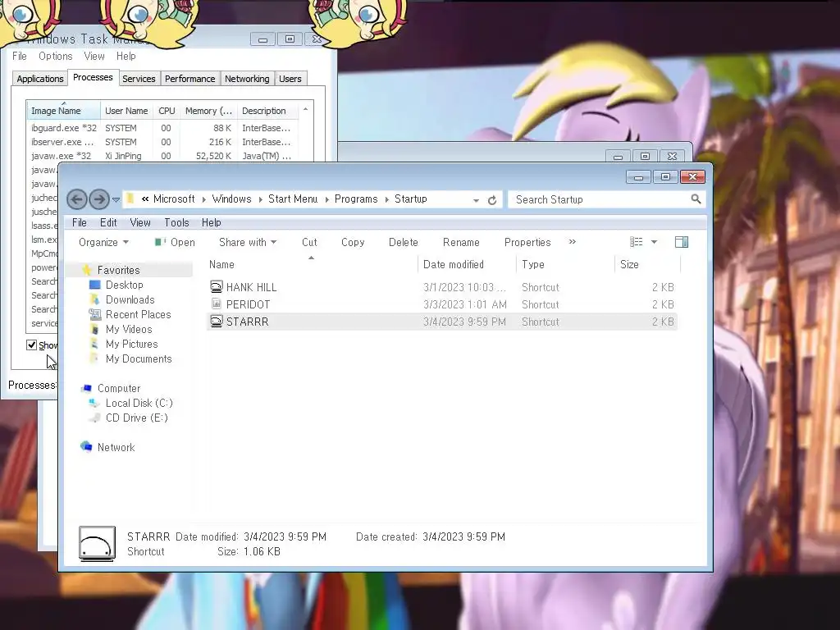Open CD Drive (E:)
Viewport: 840px width, 630px height.
(136, 418)
